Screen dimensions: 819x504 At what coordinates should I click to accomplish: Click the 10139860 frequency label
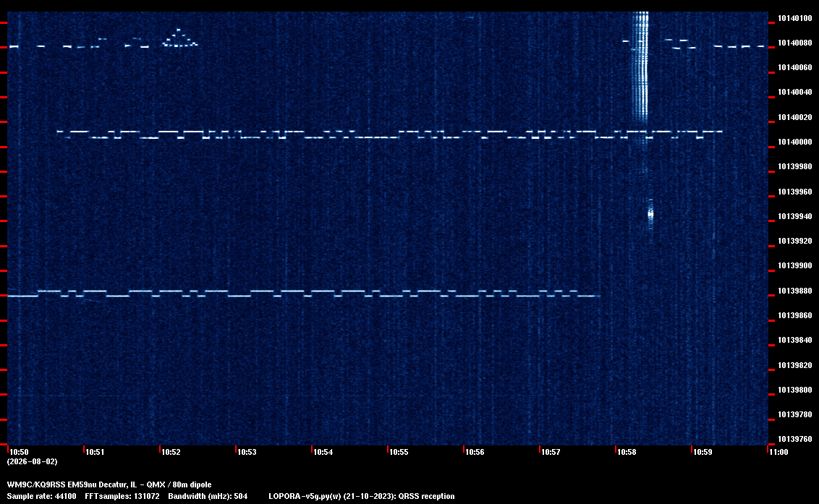(795, 315)
